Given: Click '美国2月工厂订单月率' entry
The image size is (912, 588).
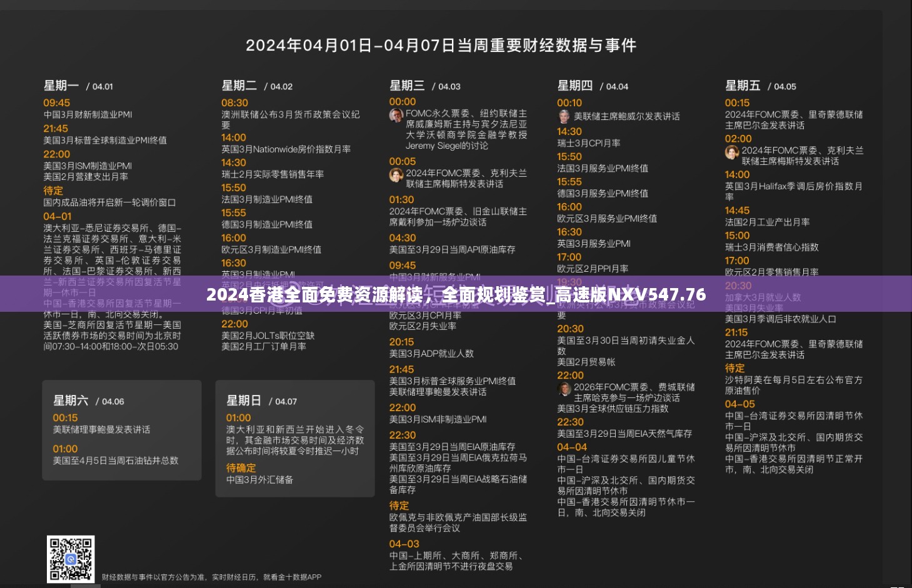Looking at the screenshot, I should tap(264, 346).
